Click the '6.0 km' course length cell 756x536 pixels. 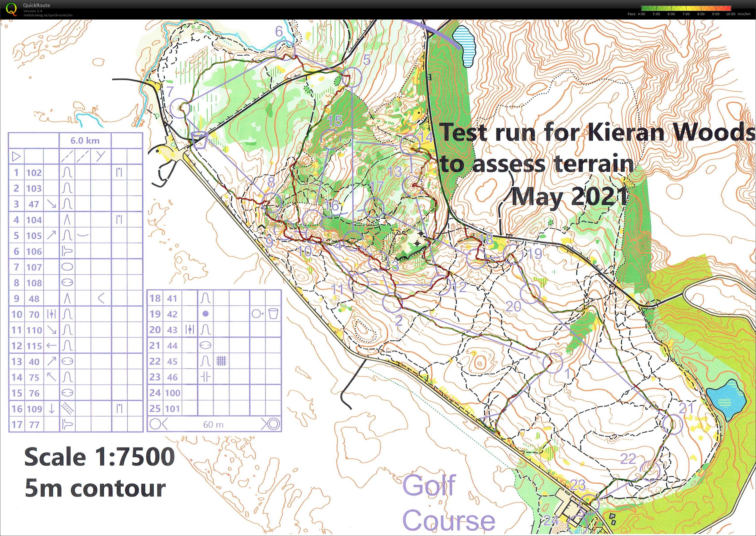[x=85, y=140]
